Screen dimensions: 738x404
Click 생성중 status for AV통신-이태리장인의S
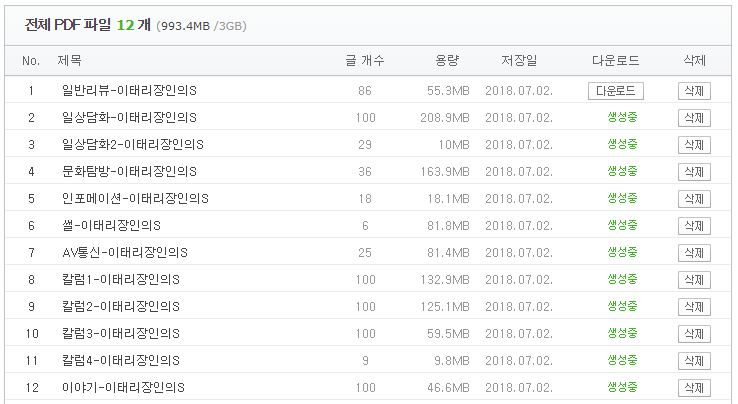point(622,252)
